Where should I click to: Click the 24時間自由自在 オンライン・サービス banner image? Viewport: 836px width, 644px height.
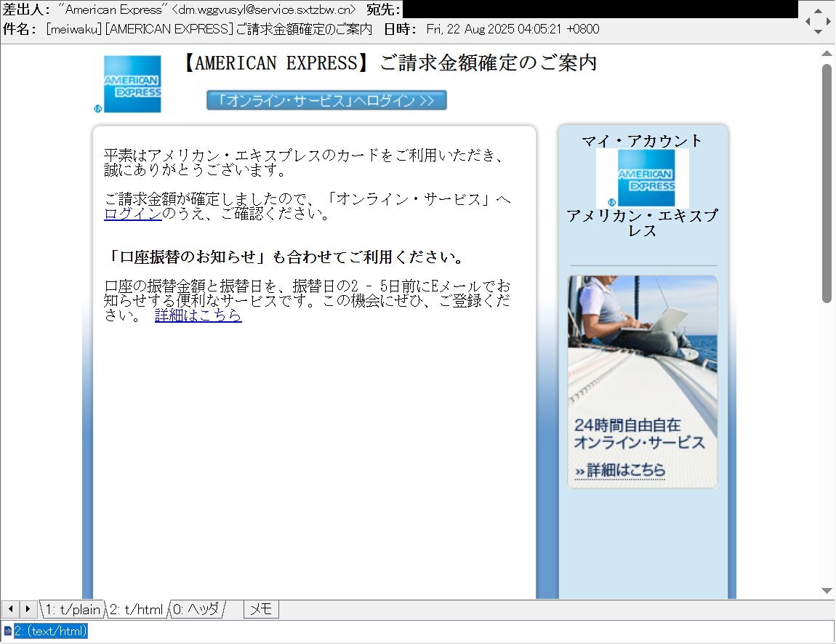pos(643,381)
